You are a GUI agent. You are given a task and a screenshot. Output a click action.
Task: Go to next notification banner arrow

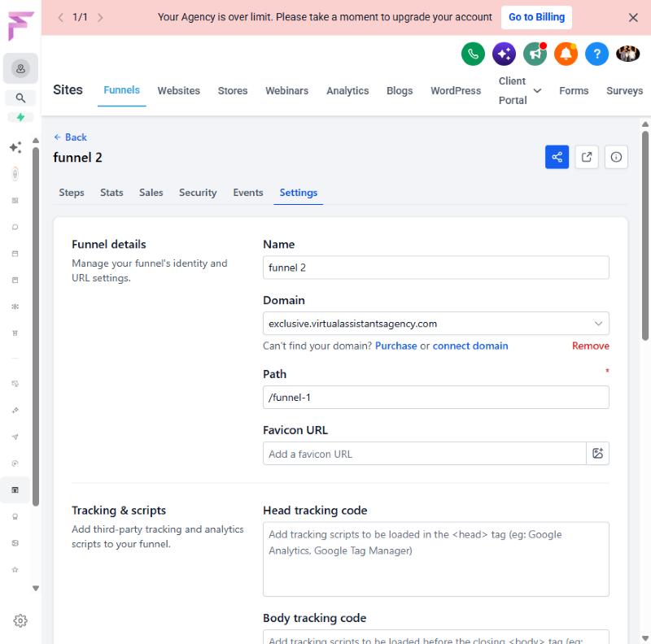100,17
